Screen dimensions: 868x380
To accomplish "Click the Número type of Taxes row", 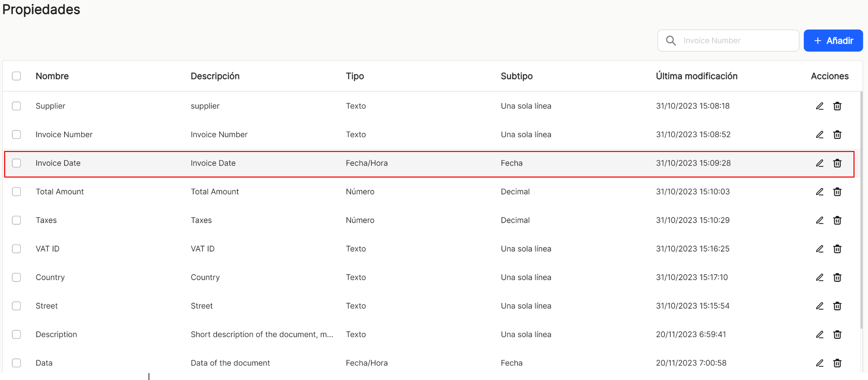I will [x=360, y=220].
